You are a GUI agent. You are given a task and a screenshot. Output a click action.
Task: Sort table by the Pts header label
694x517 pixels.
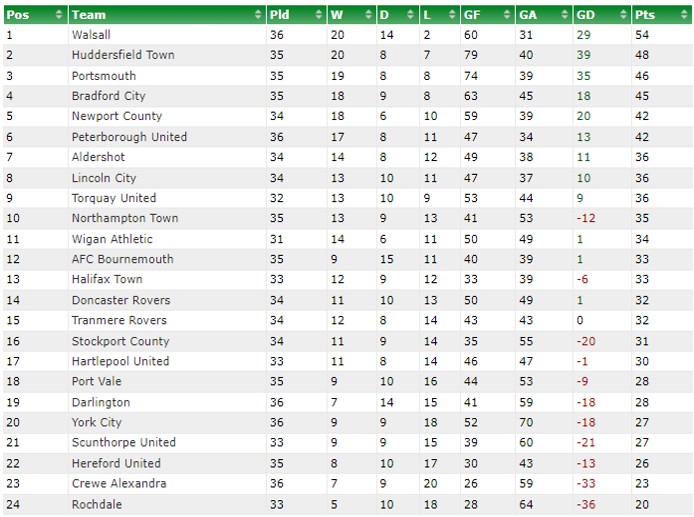[645, 15]
